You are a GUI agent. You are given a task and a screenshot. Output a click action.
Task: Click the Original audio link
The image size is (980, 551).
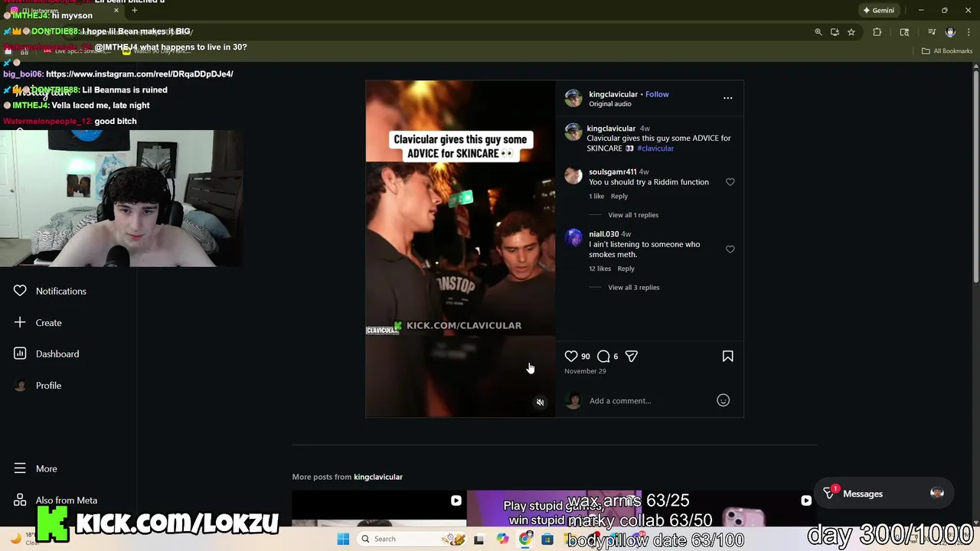coord(610,104)
